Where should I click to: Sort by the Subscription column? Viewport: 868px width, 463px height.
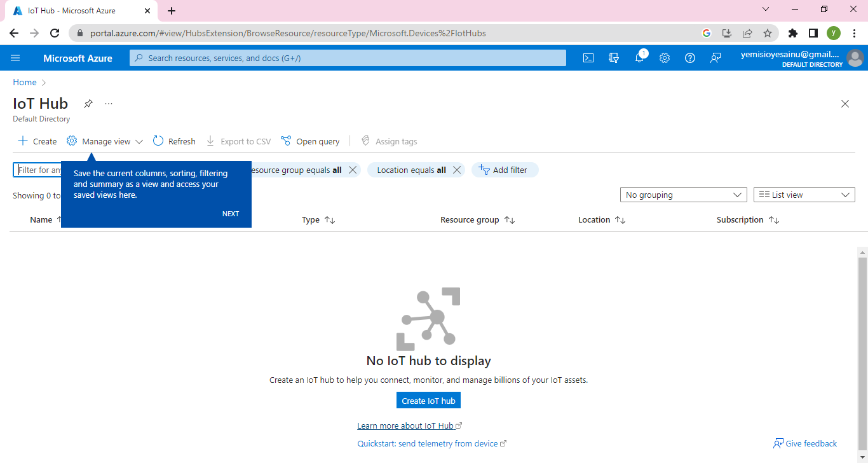(748, 219)
